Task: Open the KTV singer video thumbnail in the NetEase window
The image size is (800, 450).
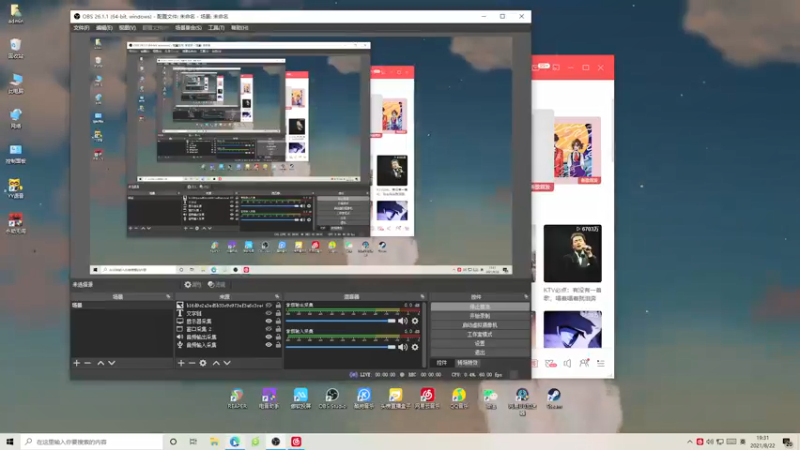Action: click(572, 253)
